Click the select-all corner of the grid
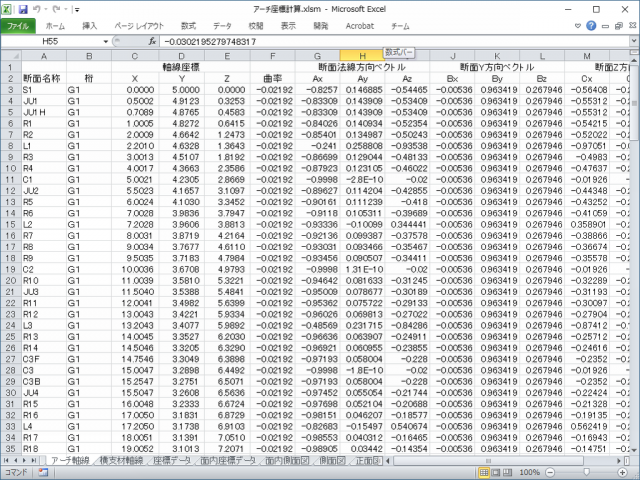The image size is (640, 480). coord(9,56)
